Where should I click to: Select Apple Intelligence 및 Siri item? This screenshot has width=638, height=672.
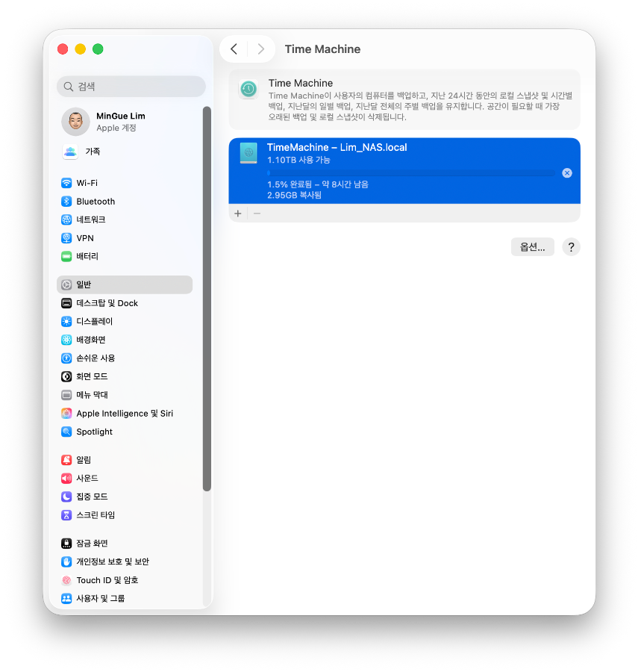click(x=124, y=414)
